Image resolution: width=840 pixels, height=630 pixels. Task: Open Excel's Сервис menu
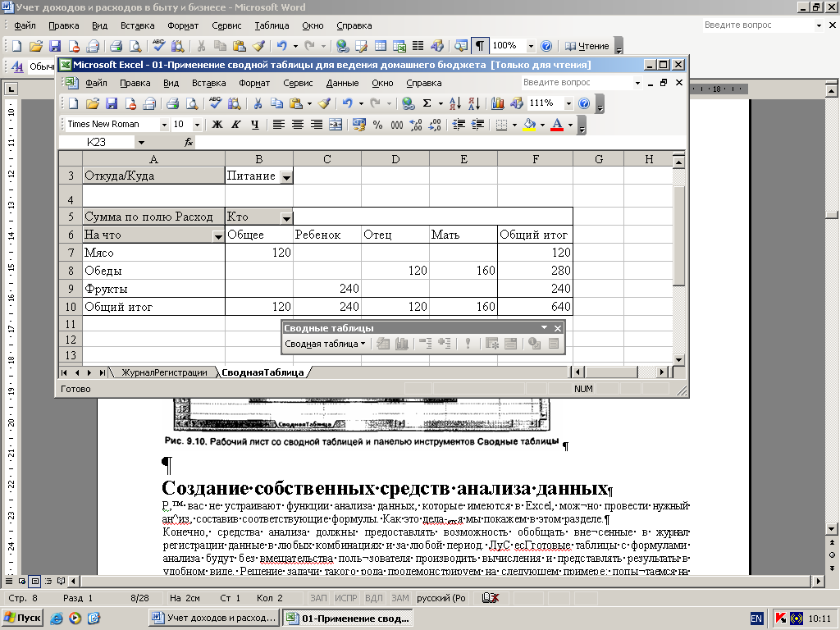pos(298,83)
